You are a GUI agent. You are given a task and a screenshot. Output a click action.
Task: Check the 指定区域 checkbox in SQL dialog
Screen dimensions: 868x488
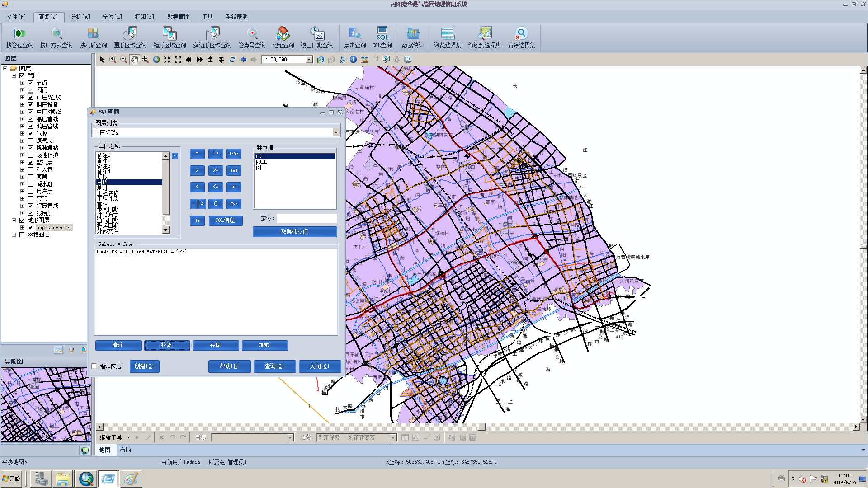coord(94,366)
